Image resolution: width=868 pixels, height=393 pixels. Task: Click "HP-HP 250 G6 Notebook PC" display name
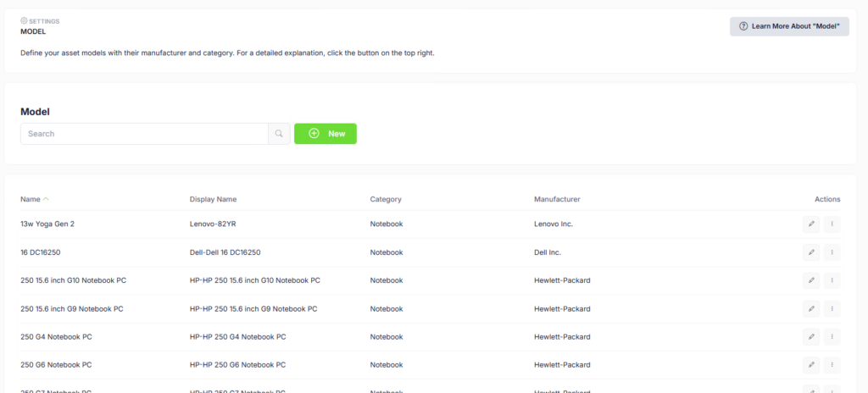coord(237,365)
